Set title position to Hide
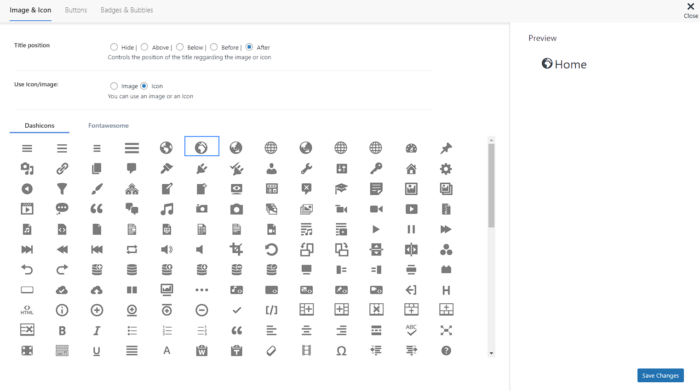 click(114, 47)
